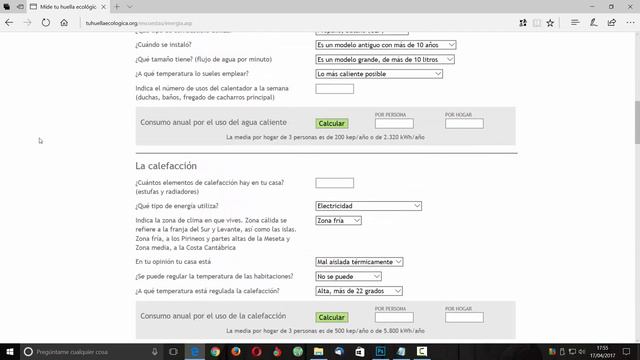640x360 pixels.
Task: Open the 'Mal aislada térmicamente' dropdown
Action: click(359, 262)
